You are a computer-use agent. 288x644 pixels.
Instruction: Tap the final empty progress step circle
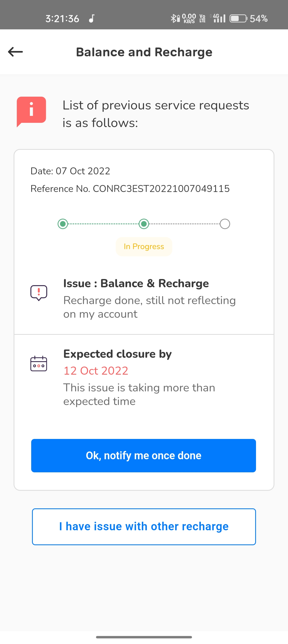pyautogui.click(x=225, y=224)
